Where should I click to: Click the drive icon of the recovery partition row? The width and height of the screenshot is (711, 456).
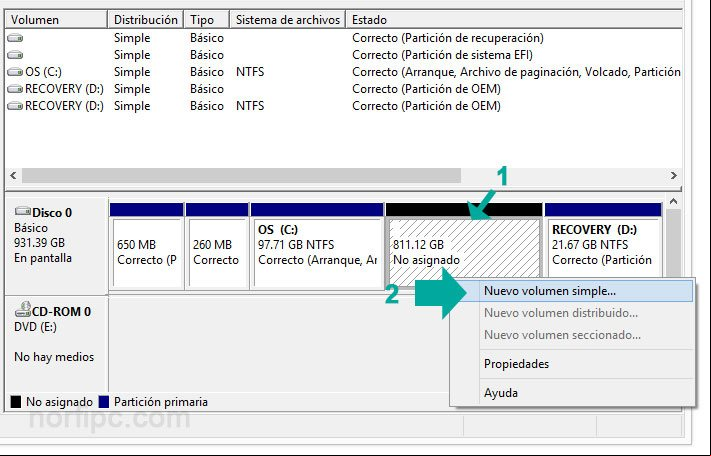click(15, 38)
